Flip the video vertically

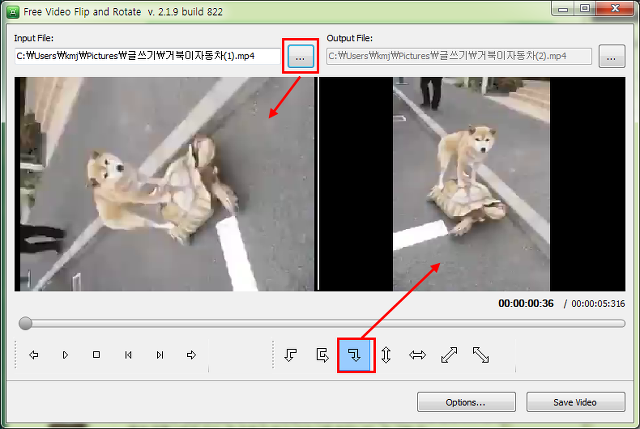386,355
